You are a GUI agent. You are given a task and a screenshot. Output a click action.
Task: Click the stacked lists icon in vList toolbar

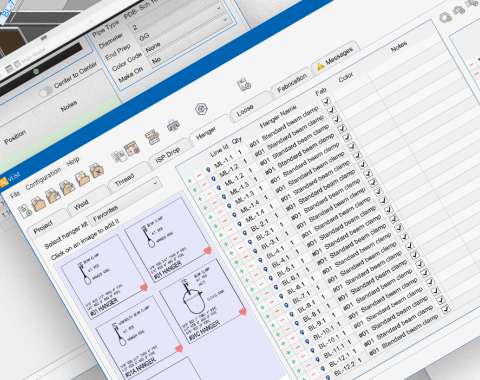[x=152, y=137]
